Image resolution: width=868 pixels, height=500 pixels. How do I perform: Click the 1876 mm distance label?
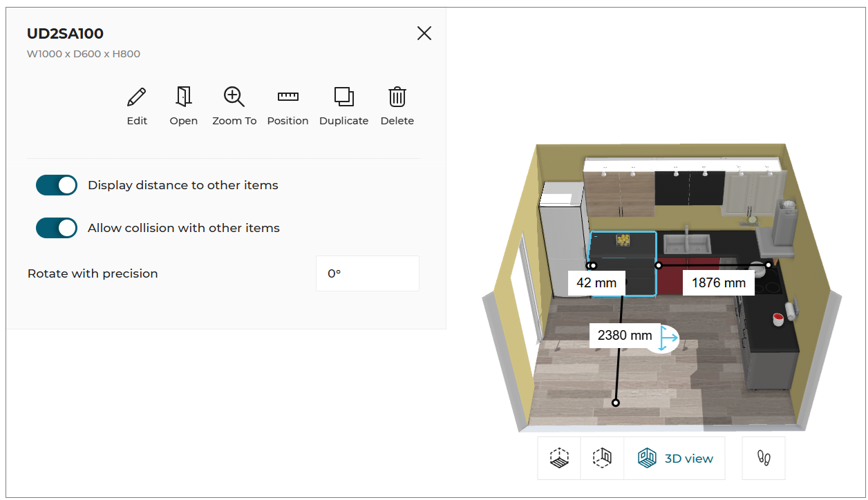click(718, 282)
